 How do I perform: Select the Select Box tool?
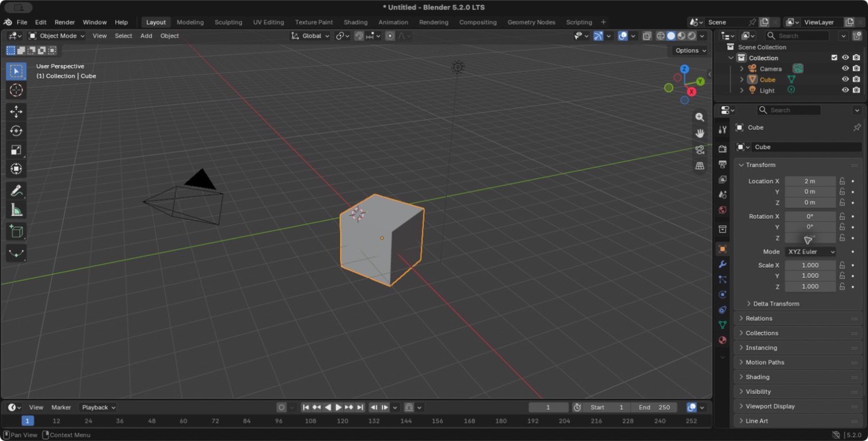coord(16,71)
